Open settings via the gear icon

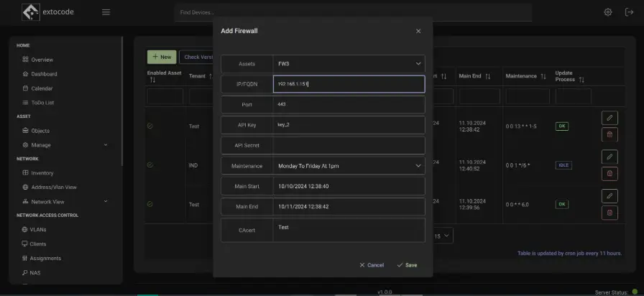[x=608, y=12]
